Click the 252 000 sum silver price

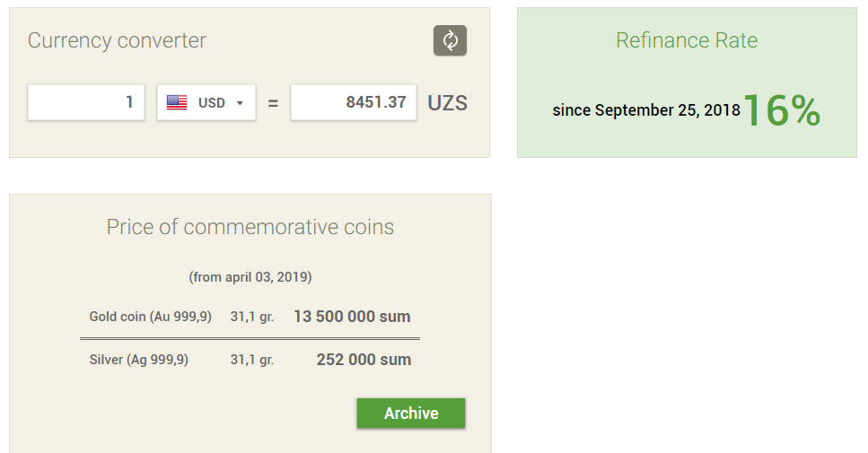point(364,360)
